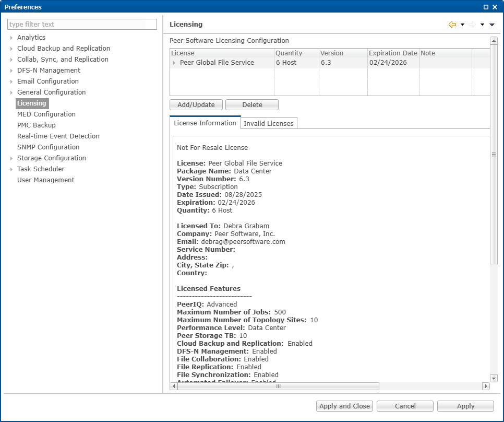The height and width of the screenshot is (422, 504).
Task: Click the Apply button
Action: pyautogui.click(x=465, y=406)
